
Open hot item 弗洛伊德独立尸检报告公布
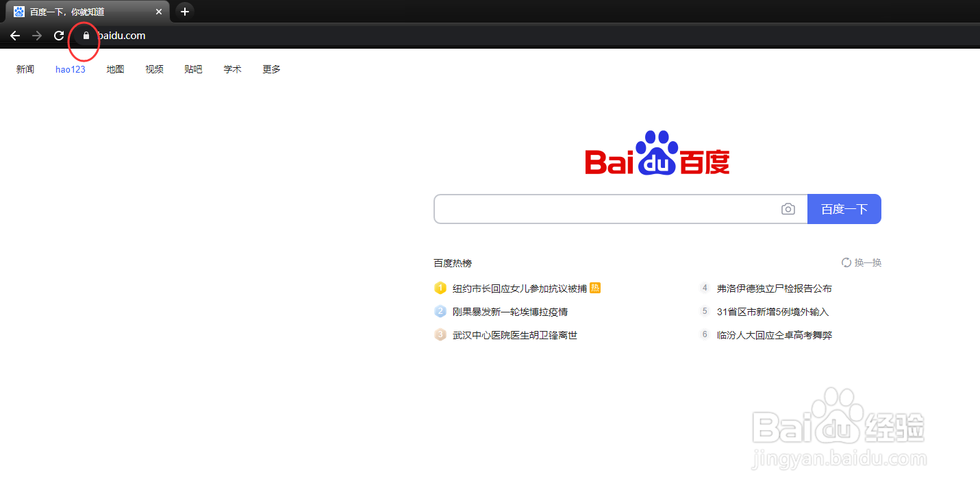[x=775, y=288]
